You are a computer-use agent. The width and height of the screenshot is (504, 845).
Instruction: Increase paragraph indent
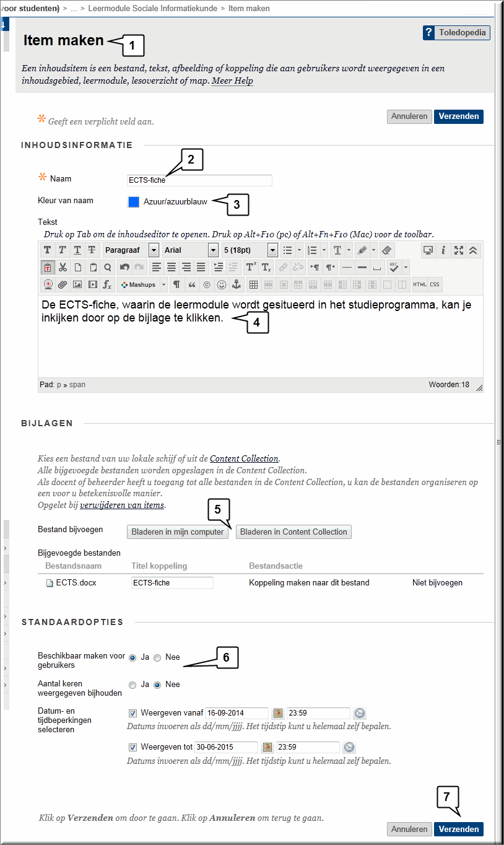[x=218, y=268]
